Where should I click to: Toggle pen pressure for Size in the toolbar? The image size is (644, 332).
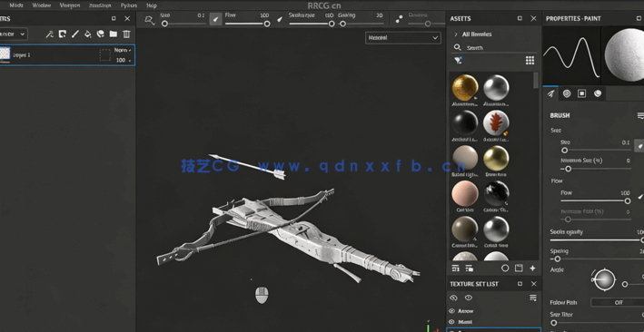pyautogui.click(x=215, y=19)
